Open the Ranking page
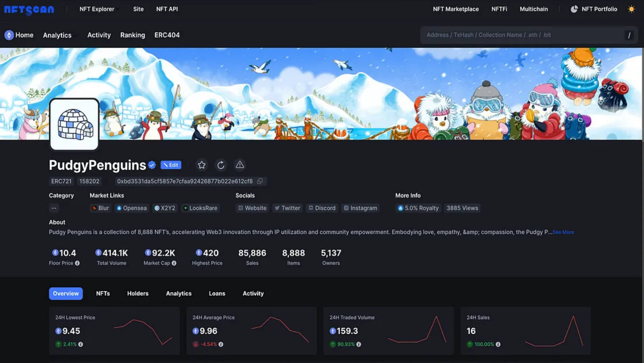 [133, 35]
